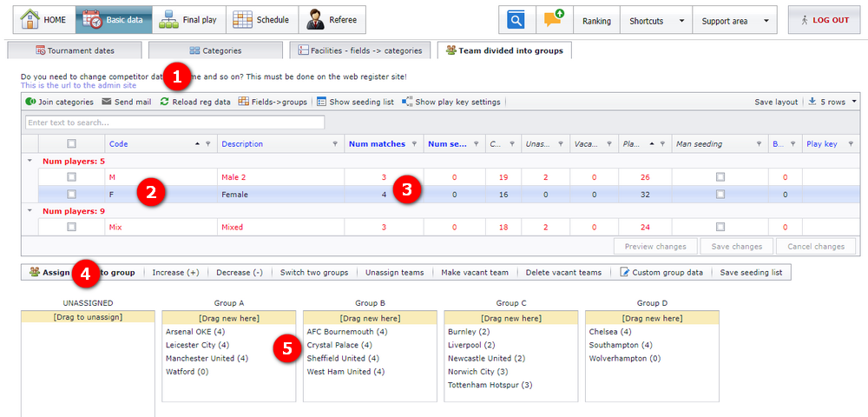This screenshot has height=417, width=868.
Task: Click the blue magnifier search icon
Action: click(516, 21)
